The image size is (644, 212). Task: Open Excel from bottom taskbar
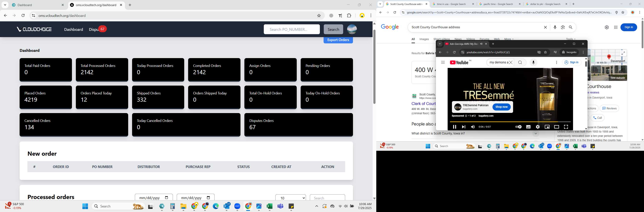click(x=269, y=206)
